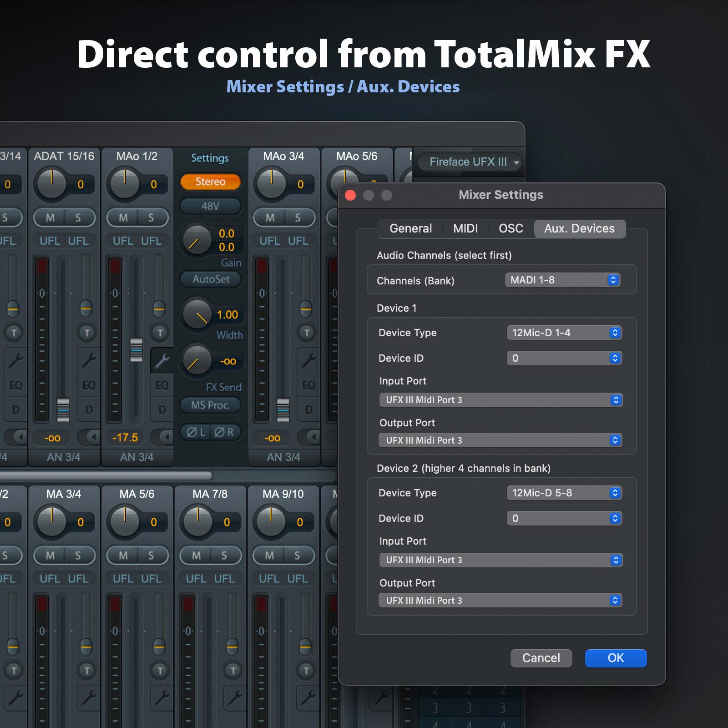The image size is (728, 728).
Task: Click the ADAT 15/16 fader handle
Action: tap(63, 410)
